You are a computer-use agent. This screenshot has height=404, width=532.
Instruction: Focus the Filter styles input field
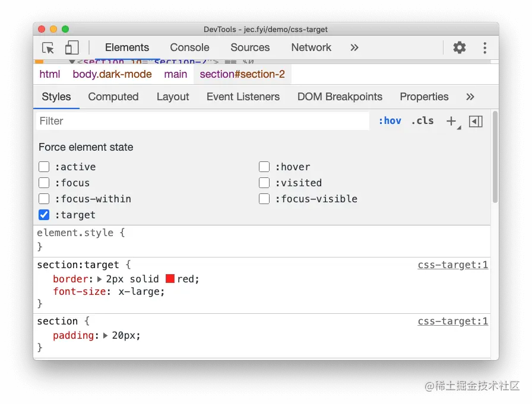(x=202, y=121)
